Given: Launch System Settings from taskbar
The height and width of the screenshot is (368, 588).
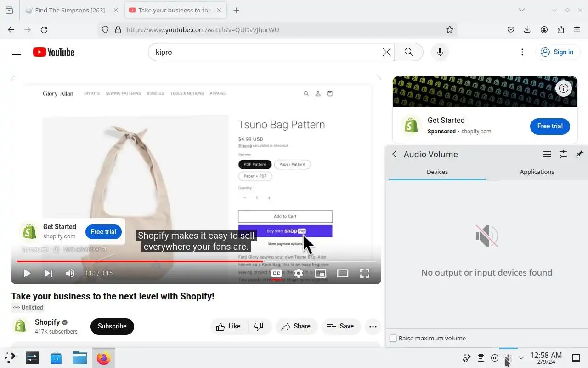Looking at the screenshot, I should (x=32, y=358).
